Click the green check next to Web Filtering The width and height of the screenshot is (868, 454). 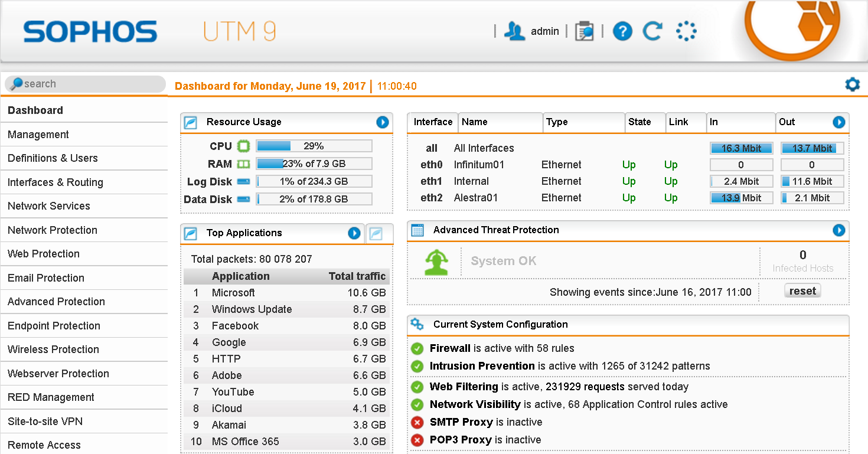point(417,387)
